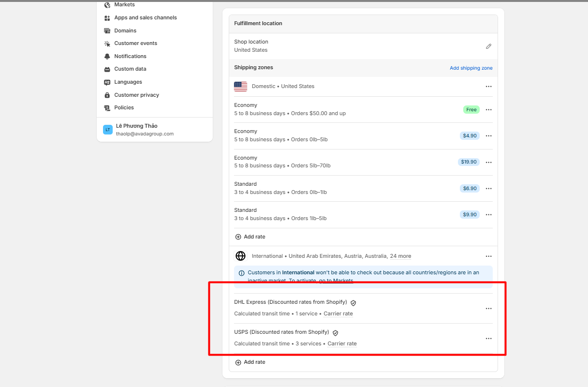Open options menu for DHL Express rate

pos(488,309)
